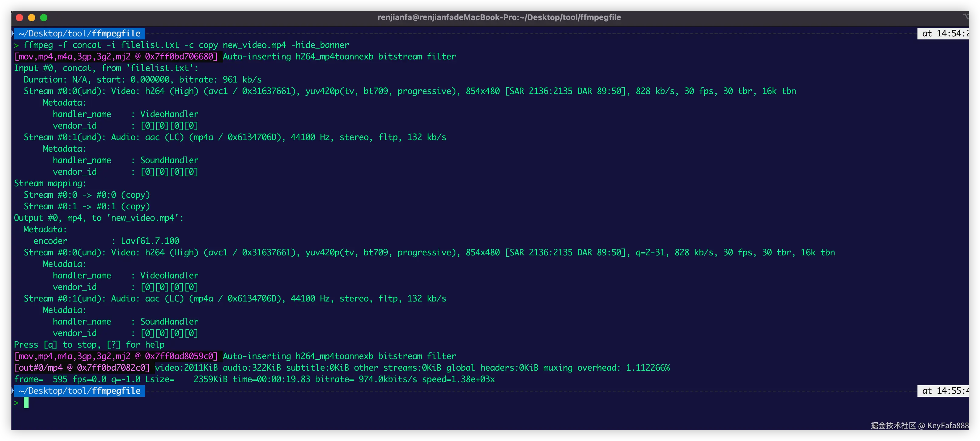Click the 'Press [q] to stop' line

[x=89, y=345]
